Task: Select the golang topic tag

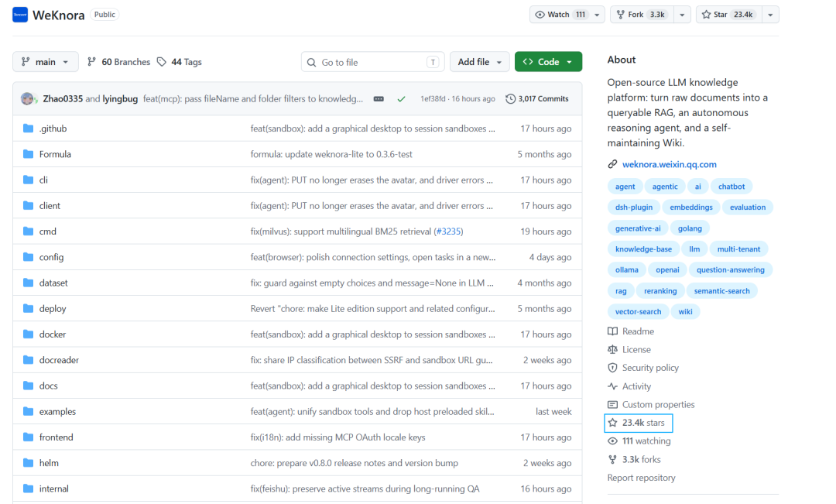Action: click(x=690, y=228)
